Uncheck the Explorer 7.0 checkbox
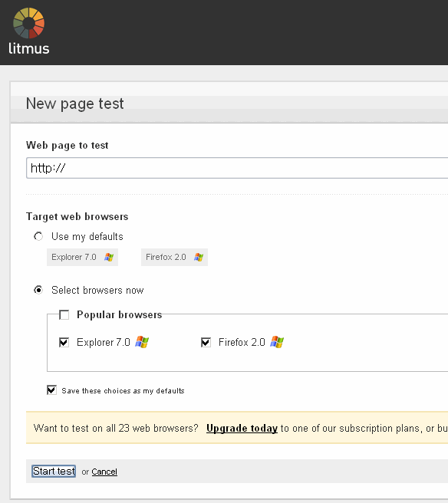The image size is (448, 503). pos(64,343)
